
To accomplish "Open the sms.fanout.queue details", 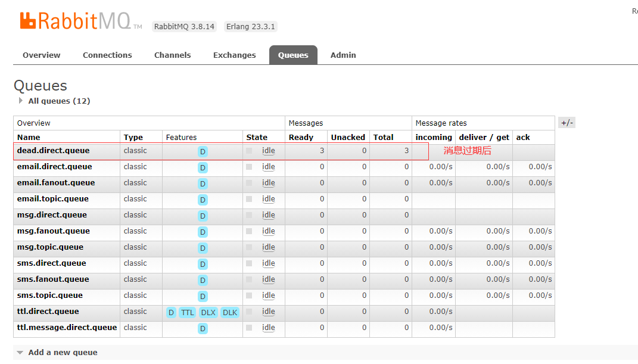I will [53, 279].
